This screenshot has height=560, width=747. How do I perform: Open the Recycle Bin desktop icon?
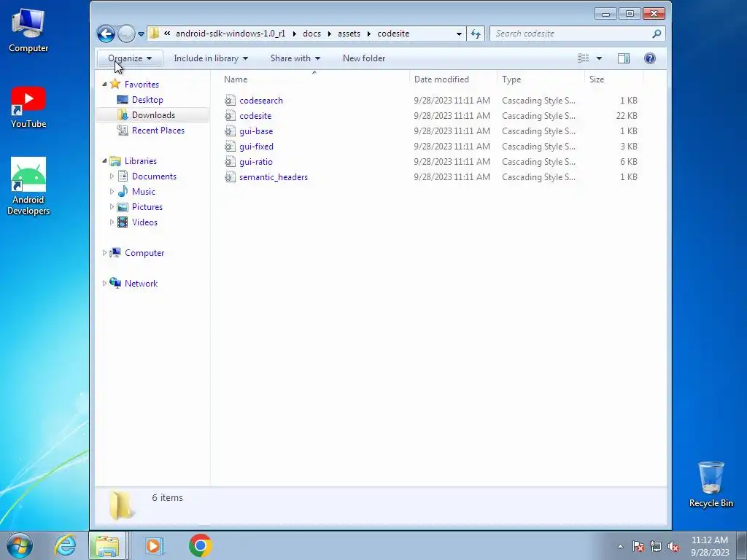(x=711, y=484)
